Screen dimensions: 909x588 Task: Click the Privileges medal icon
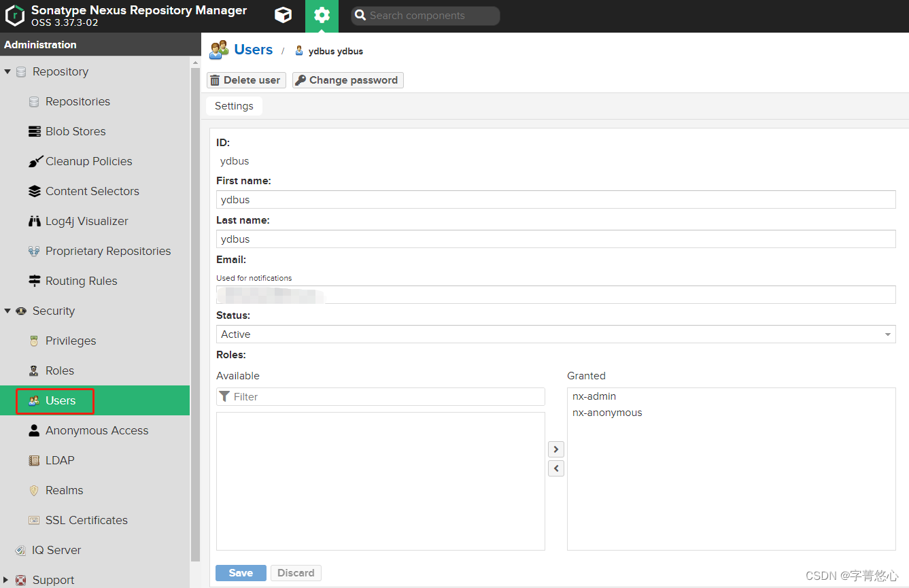pos(34,341)
